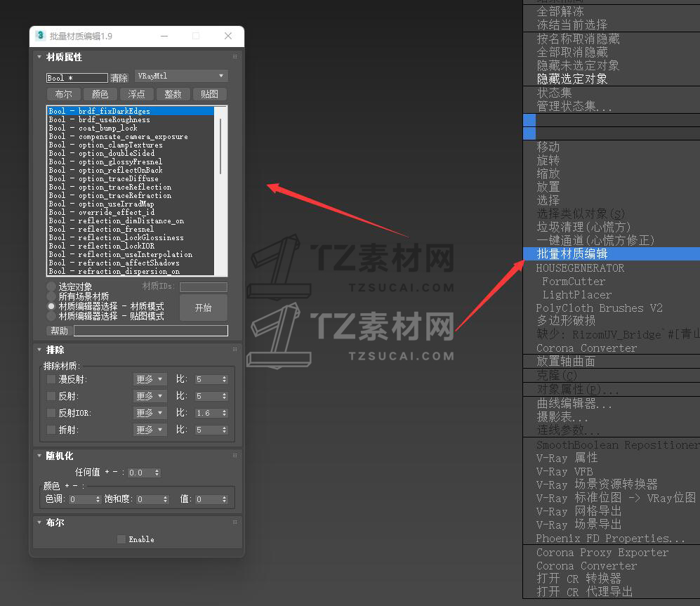Viewport: 700px width, 606px height.
Task: Click the grip icon of 材质属性 rollout
Action: [x=235, y=57]
